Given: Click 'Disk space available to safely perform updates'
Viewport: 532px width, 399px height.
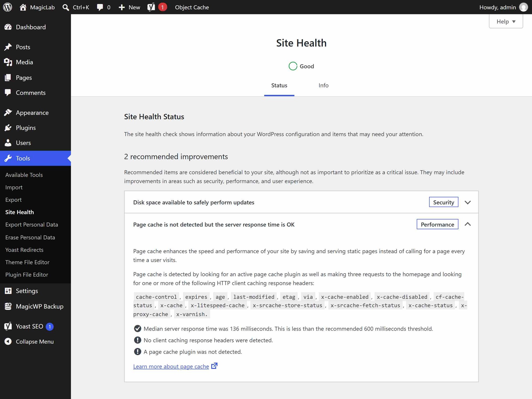Looking at the screenshot, I should click(194, 202).
